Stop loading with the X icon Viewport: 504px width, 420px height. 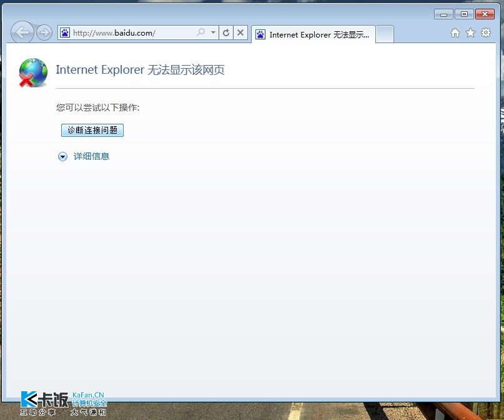240,32
